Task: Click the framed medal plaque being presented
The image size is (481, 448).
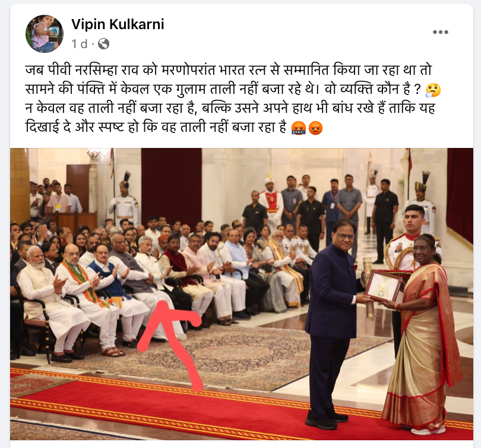Action: coord(384,285)
